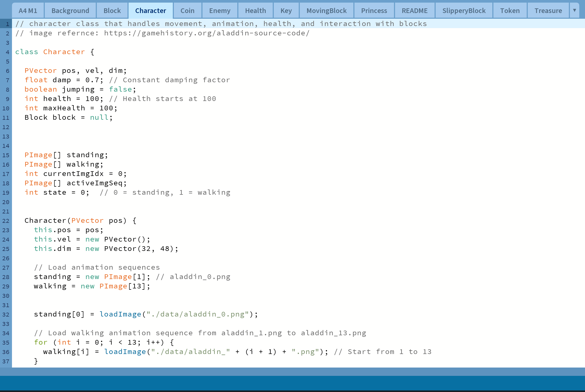The height and width of the screenshot is (392, 585).
Task: Open the Token tab
Action: pyautogui.click(x=510, y=10)
